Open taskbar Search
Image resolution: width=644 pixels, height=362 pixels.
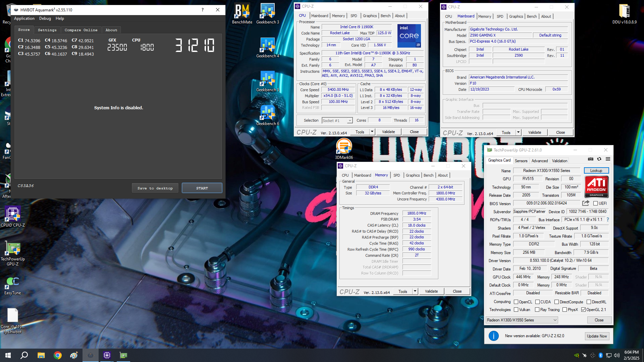pyautogui.click(x=24, y=355)
